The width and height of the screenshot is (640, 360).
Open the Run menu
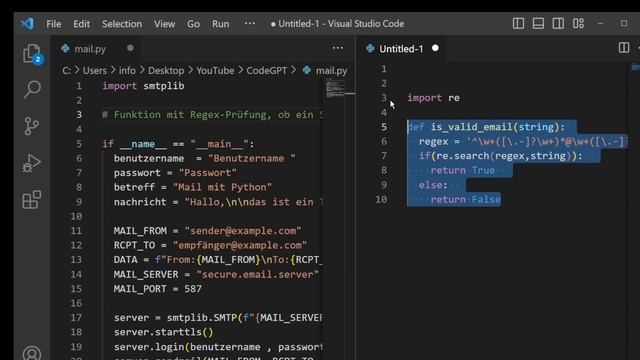tap(220, 24)
